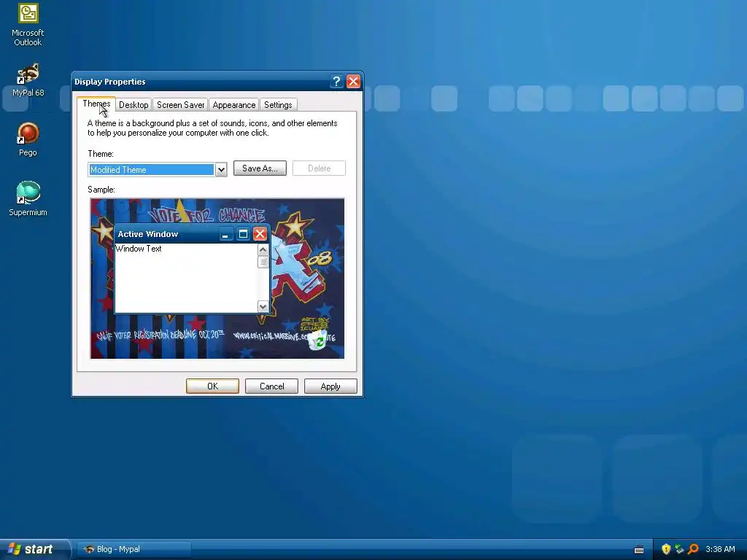Activate Blog - Mypal taskbar button
The image size is (747, 560).
coord(134,549)
